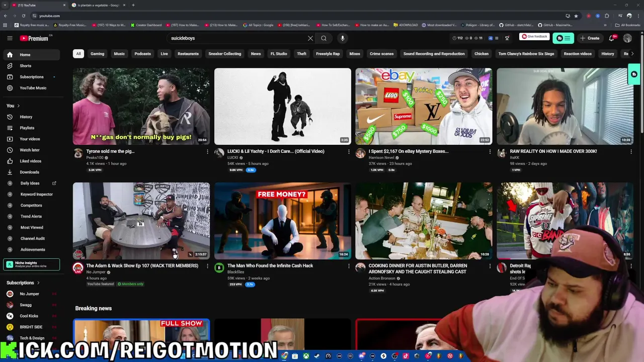Open Watch later in the sidebar

[31, 150]
